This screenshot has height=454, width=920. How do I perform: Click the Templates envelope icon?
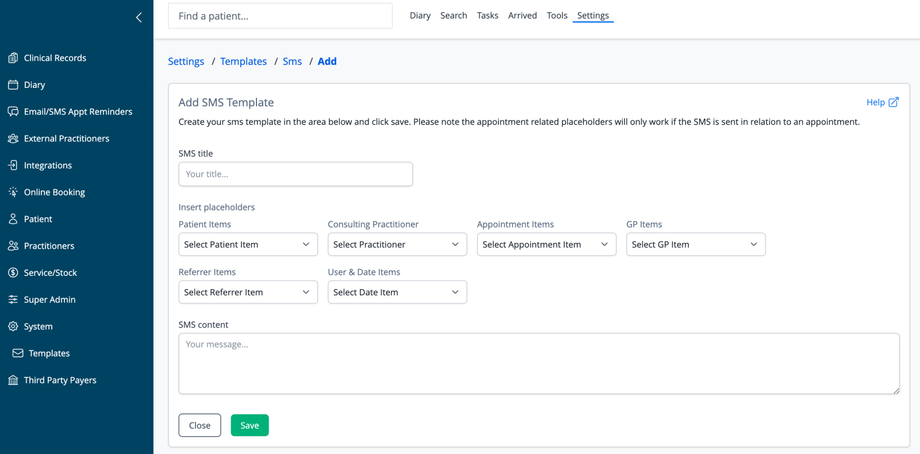click(18, 353)
